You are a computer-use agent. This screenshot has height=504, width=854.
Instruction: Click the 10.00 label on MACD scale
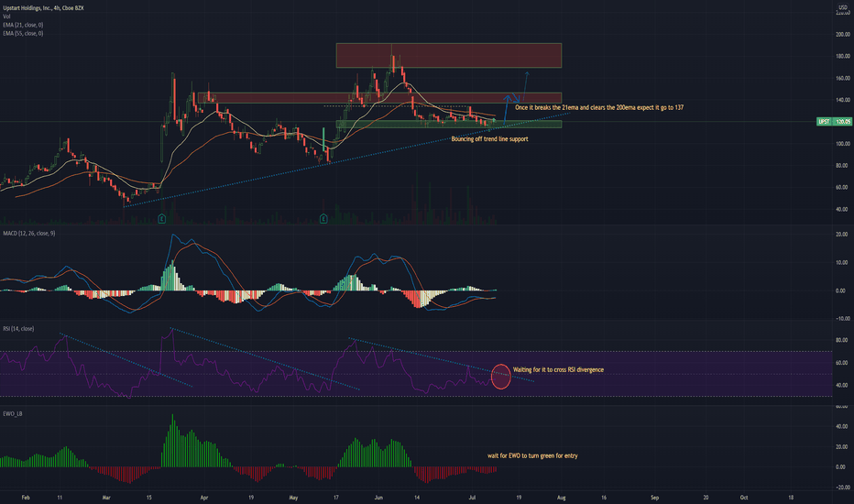click(x=843, y=262)
